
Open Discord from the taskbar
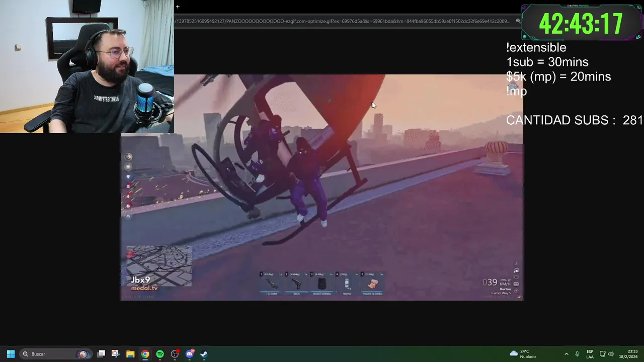tap(190, 354)
